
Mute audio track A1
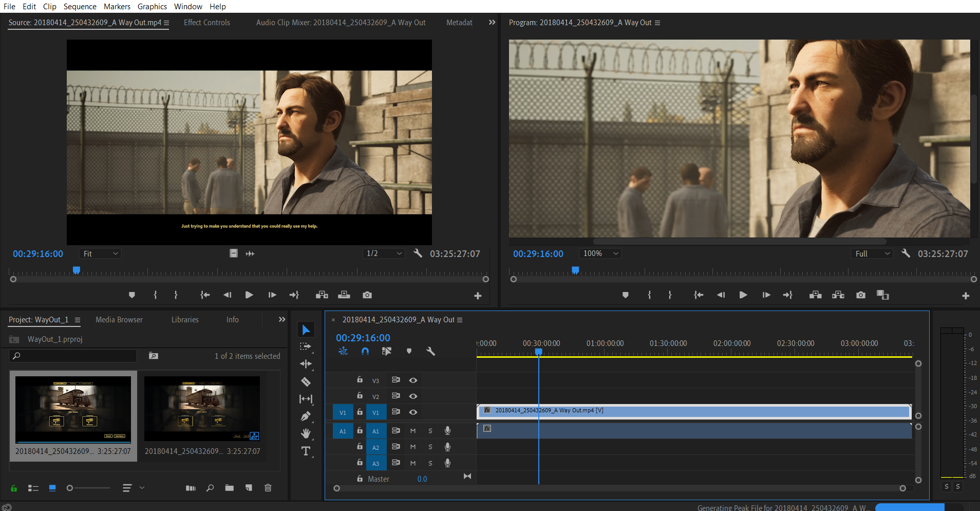413,431
